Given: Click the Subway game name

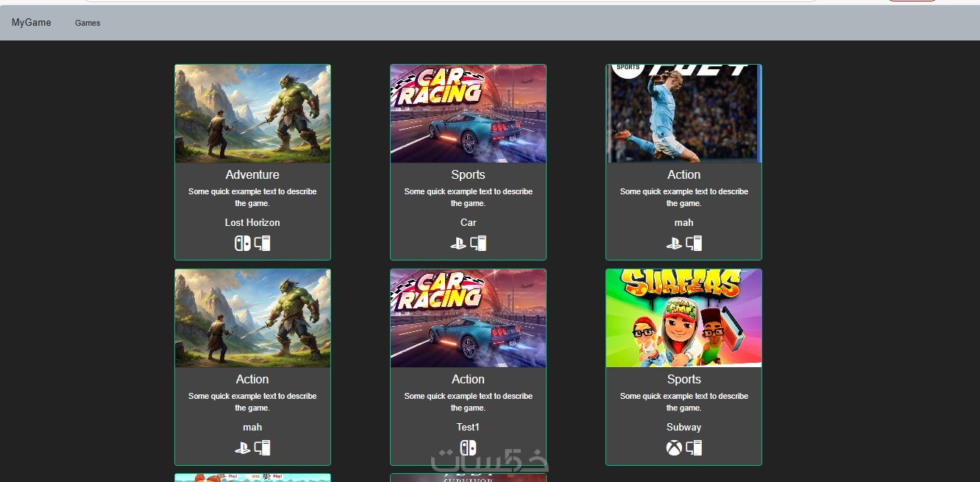Looking at the screenshot, I should [683, 427].
